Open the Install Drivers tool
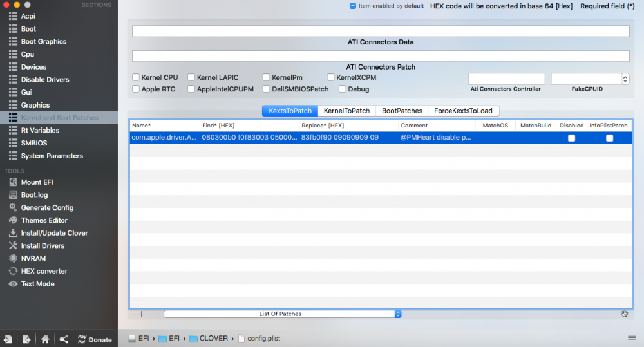 (43, 246)
